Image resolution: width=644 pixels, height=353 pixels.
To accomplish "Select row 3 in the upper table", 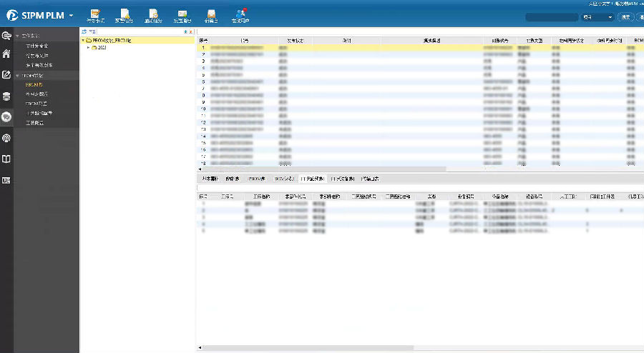I will pos(421,61).
